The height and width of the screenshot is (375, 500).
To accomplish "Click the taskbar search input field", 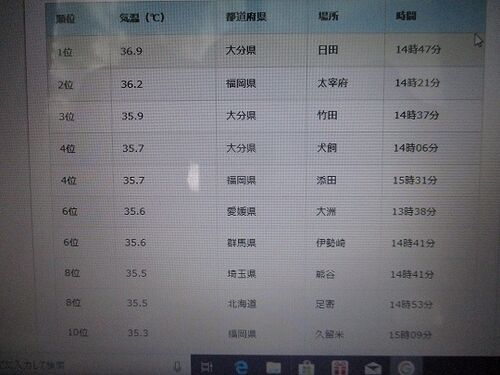I will (95, 365).
